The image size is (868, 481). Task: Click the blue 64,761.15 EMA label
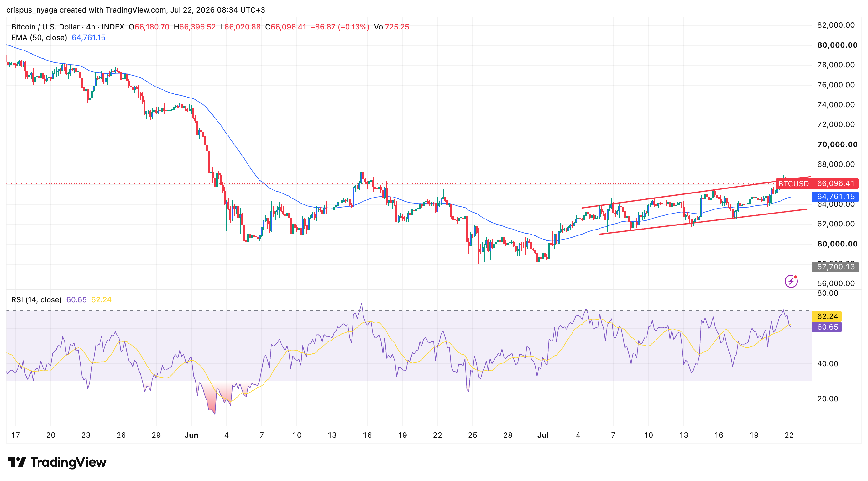click(x=835, y=197)
